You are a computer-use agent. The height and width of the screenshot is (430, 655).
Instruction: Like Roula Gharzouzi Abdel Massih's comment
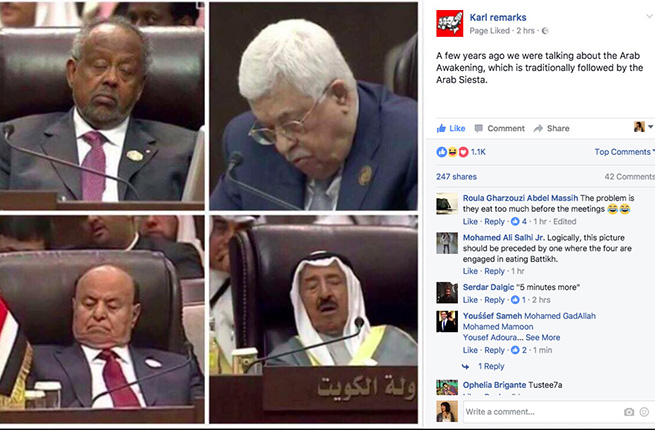pos(470,221)
